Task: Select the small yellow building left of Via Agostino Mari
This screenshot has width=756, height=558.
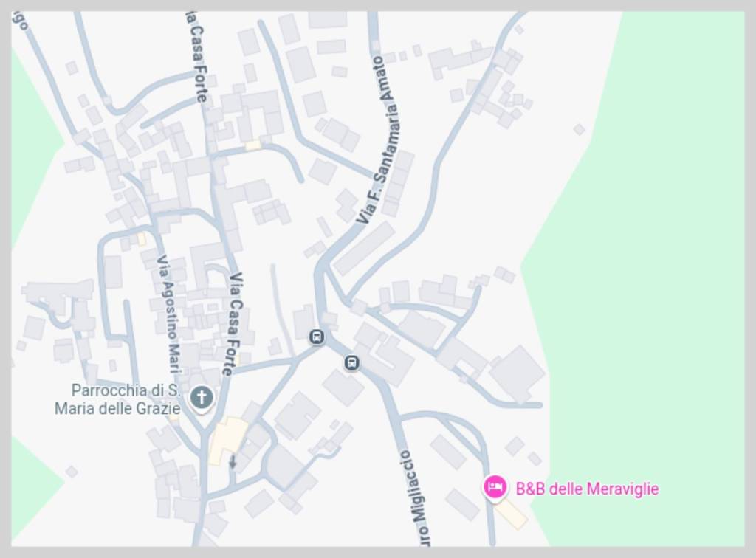Action: (142, 239)
